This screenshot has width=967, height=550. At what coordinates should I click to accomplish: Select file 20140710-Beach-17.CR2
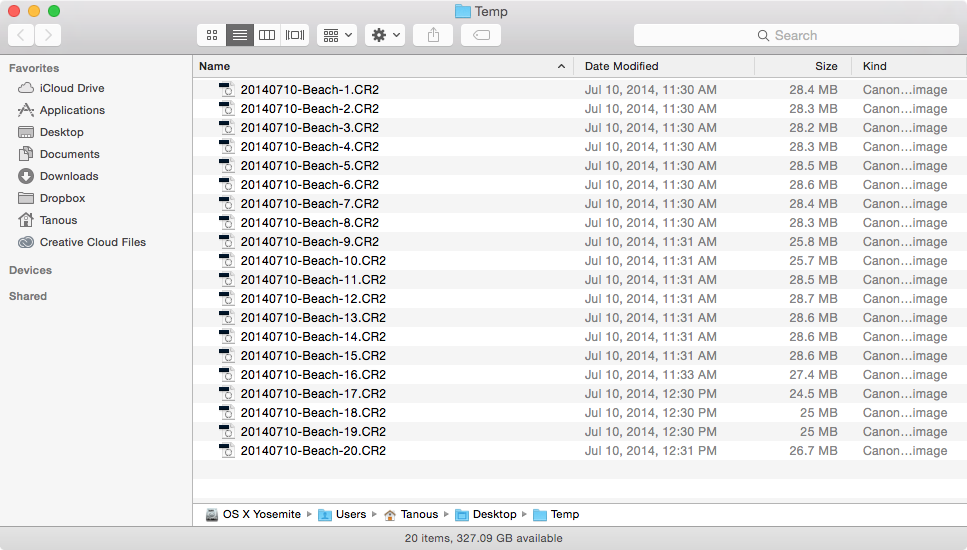click(313, 394)
